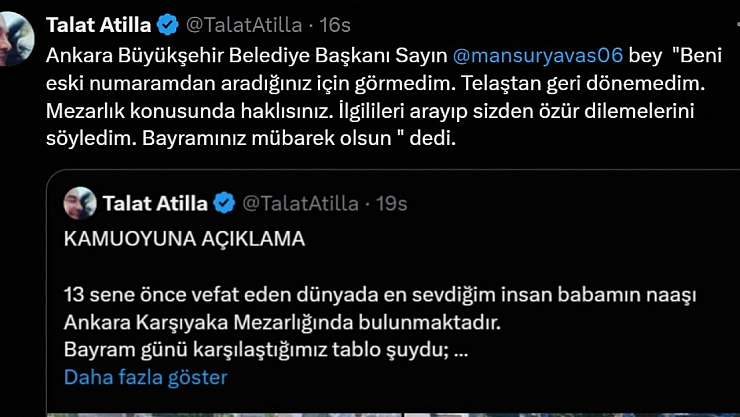Open the top tweet via its 16s timestamp
This screenshot has width=740, height=417.
coord(328,21)
